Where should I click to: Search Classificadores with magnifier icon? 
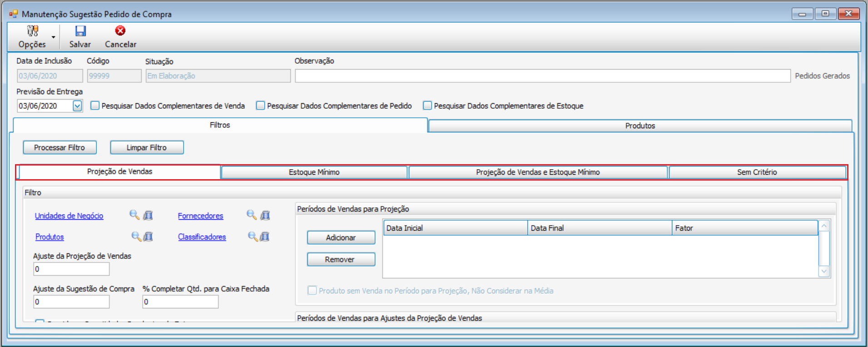[x=253, y=236]
